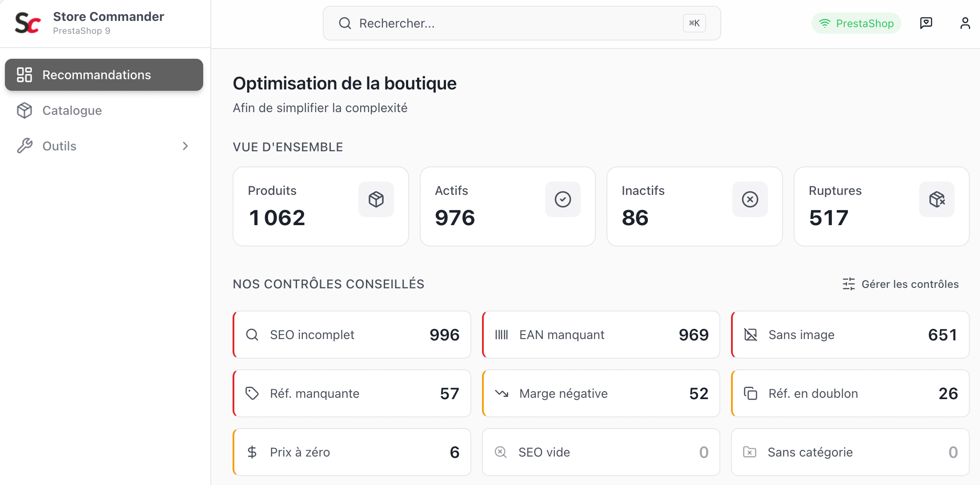Click the folder-x icon in Sans catégorie card

[x=750, y=452]
